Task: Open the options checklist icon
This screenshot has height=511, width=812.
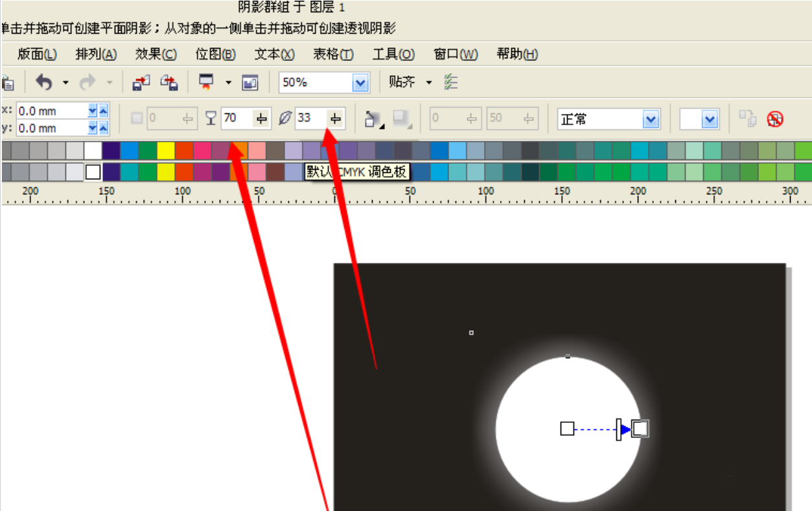Action: click(450, 82)
